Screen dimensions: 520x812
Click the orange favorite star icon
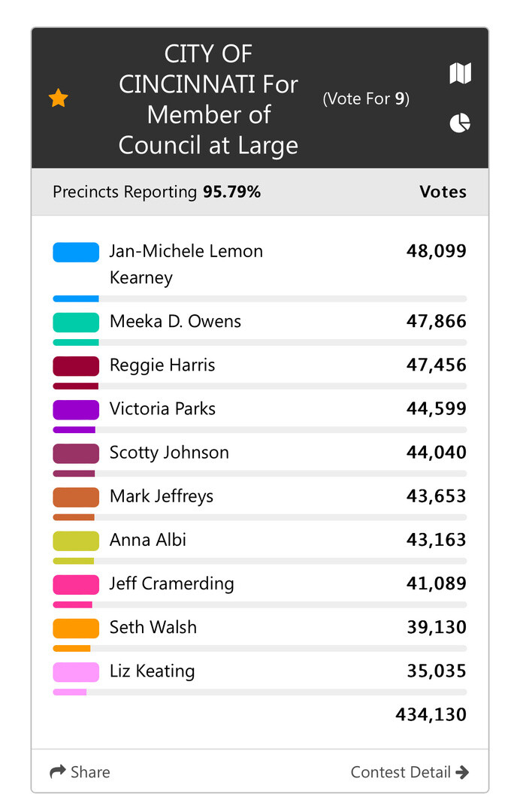coord(59,98)
